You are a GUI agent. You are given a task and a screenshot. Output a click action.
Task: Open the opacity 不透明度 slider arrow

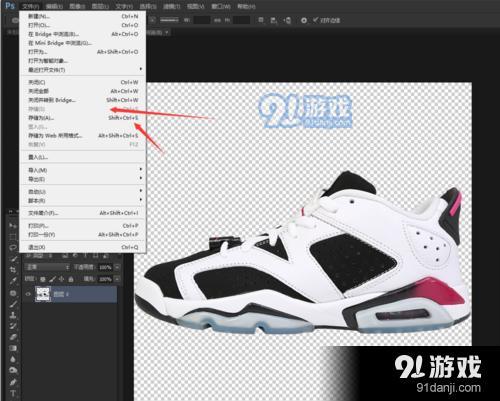point(117,267)
